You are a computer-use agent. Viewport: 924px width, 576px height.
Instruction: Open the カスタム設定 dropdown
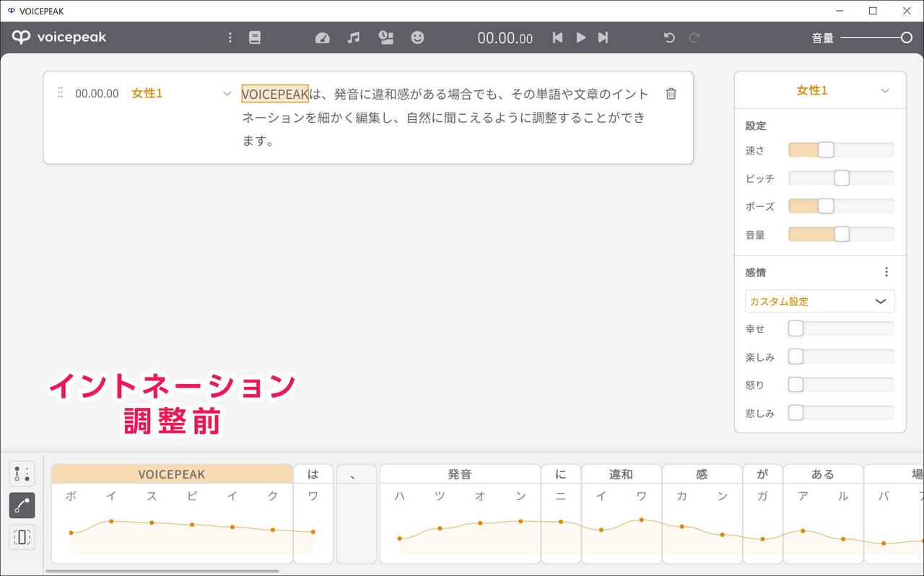pos(820,301)
